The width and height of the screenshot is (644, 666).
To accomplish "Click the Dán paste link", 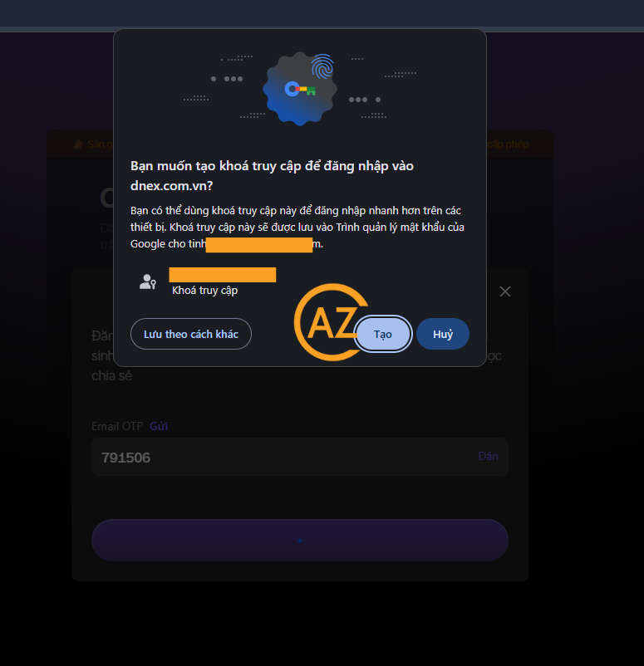I will coord(488,456).
